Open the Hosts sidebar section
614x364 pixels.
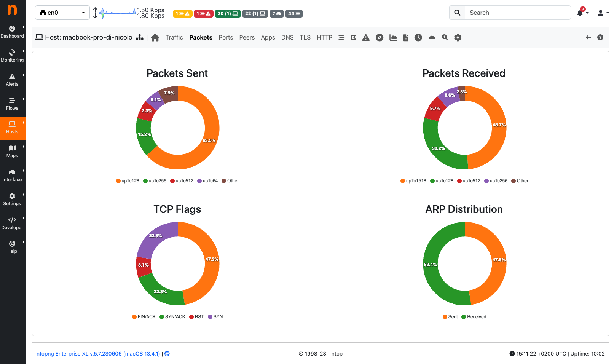pyautogui.click(x=12, y=128)
